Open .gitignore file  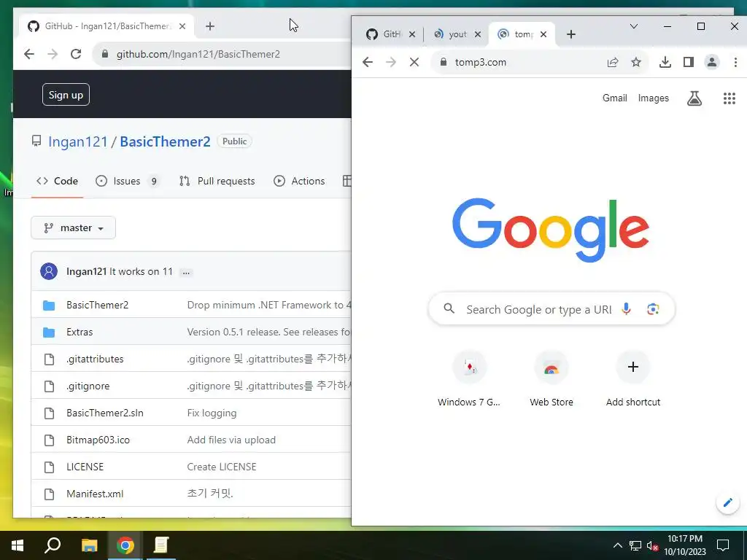coord(88,386)
